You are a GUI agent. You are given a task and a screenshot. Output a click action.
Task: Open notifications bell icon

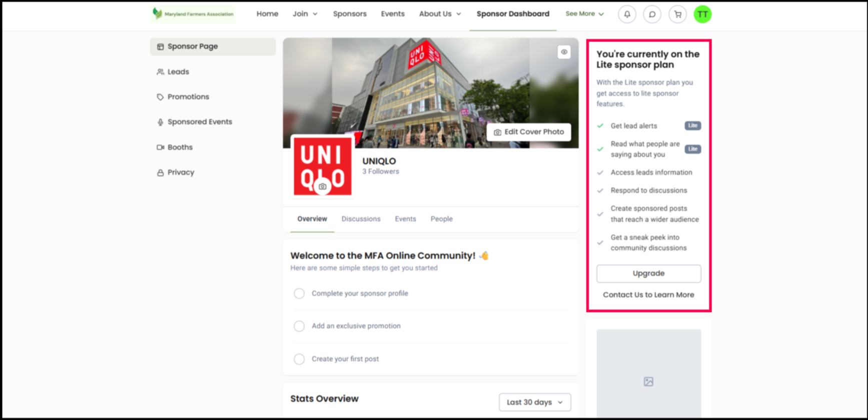click(627, 14)
